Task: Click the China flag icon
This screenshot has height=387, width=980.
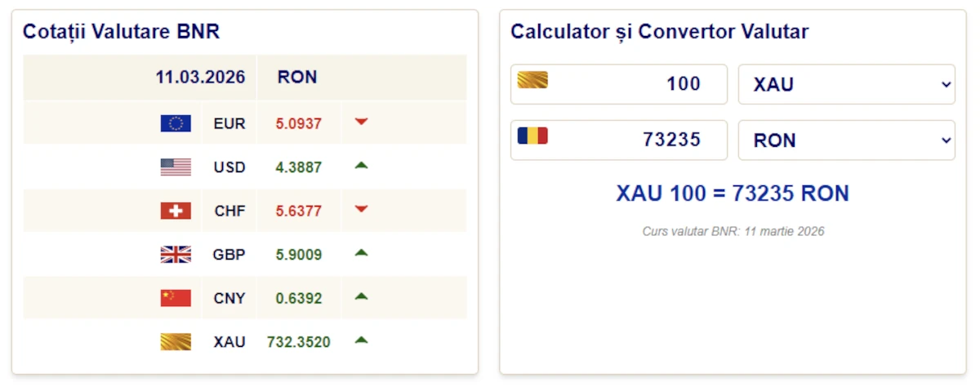Action: 176,298
